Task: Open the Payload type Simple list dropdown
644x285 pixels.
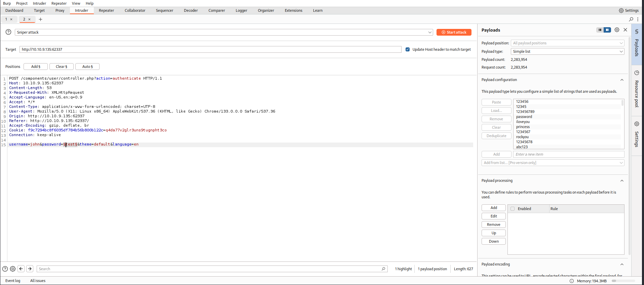Action: click(x=567, y=51)
